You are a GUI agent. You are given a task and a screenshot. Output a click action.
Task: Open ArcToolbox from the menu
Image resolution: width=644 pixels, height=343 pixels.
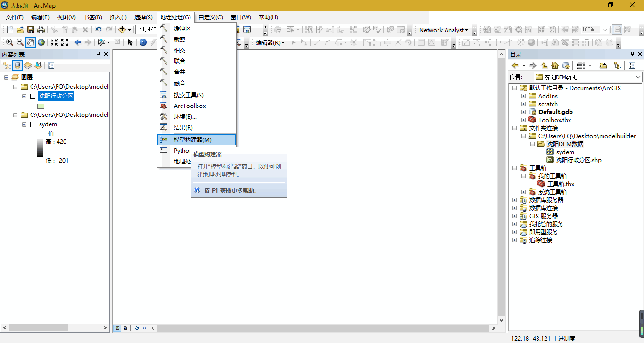(x=197, y=106)
